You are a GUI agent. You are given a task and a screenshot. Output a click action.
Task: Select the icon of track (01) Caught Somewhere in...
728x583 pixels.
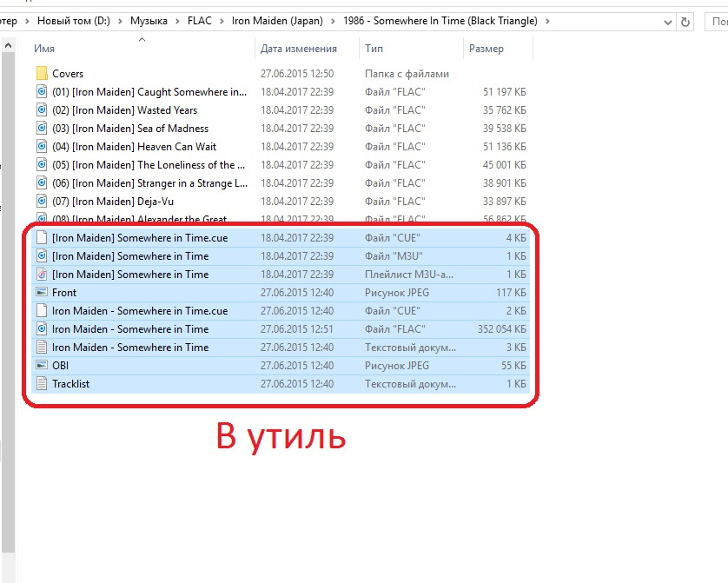point(42,91)
